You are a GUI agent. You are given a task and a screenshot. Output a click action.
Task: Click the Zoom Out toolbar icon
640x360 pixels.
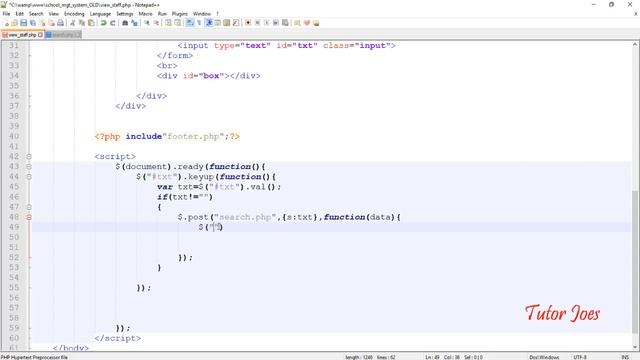(x=156, y=23)
